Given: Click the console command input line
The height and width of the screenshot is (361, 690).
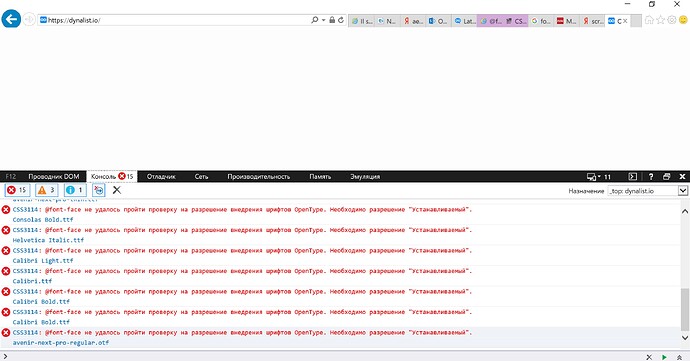Looking at the screenshot, I should 326,357.
